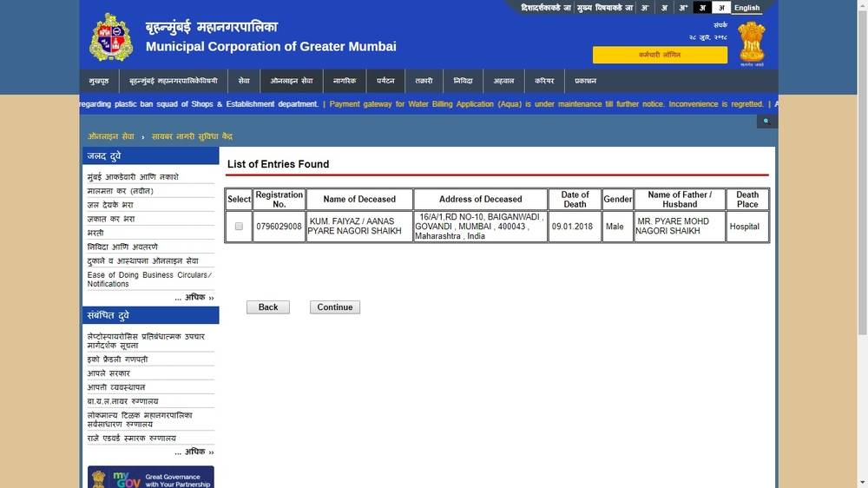868x488 pixels.
Task: Open दुकाने व आस्थापना ऑनलाइन सेवा link
Action: coord(143,260)
